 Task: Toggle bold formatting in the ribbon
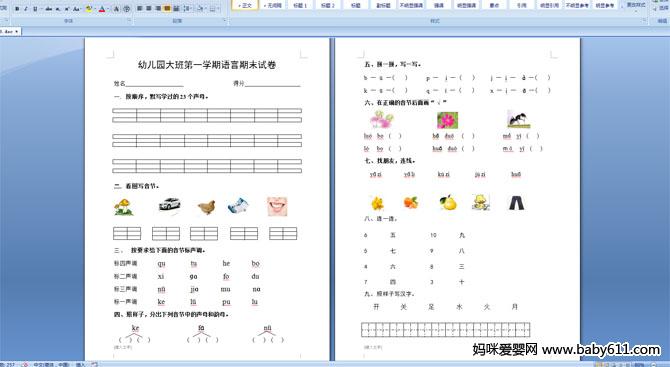click(17, 9)
